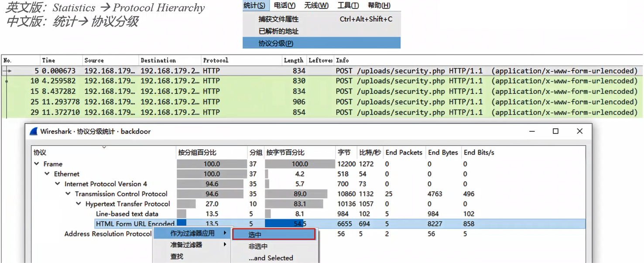Open the 电话(Y) menu
The height and width of the screenshot is (263, 644).
(284, 6)
